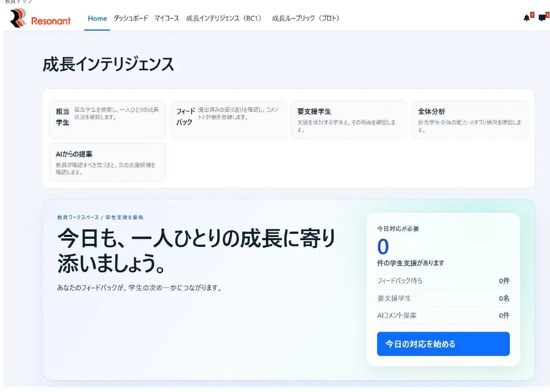
Task: Click the 学生支援を優先 label
Action: click(x=124, y=217)
